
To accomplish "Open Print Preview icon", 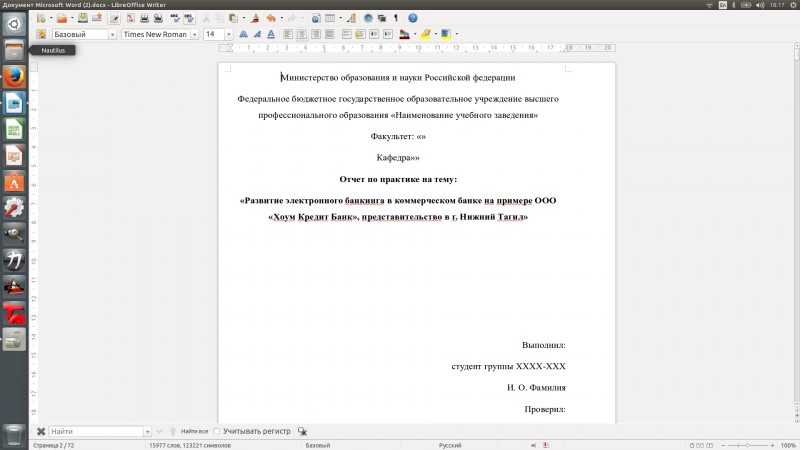I will pyautogui.click(x=158, y=18).
